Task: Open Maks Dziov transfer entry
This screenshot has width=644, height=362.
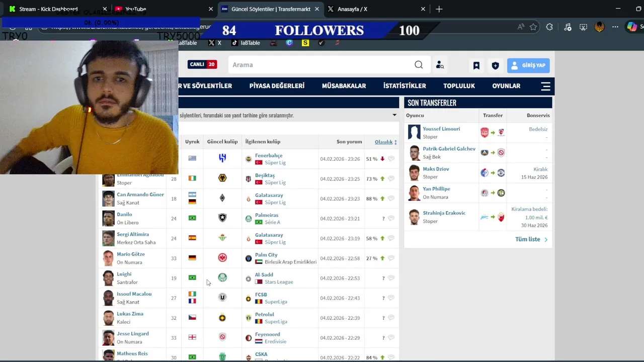Action: (436, 169)
